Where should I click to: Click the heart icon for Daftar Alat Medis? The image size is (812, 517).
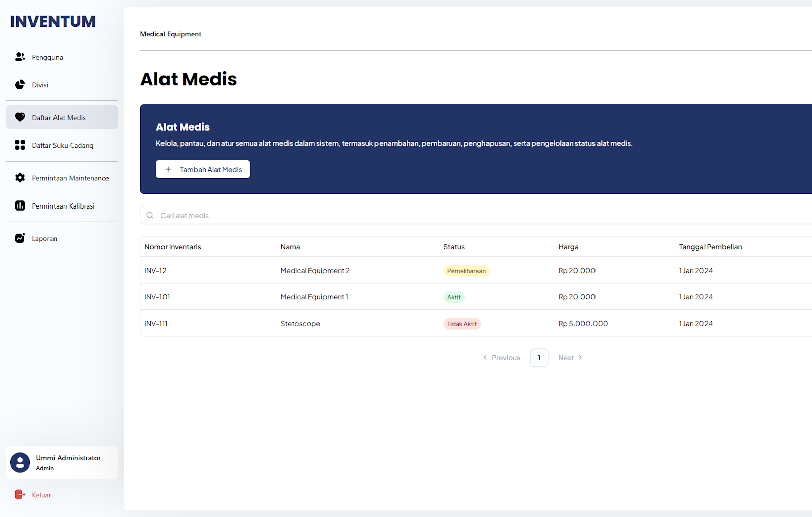20,117
